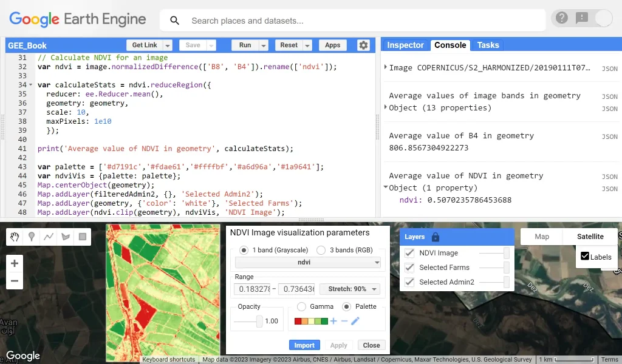Click the search magnifier icon
The image size is (622, 364).
(x=174, y=21)
